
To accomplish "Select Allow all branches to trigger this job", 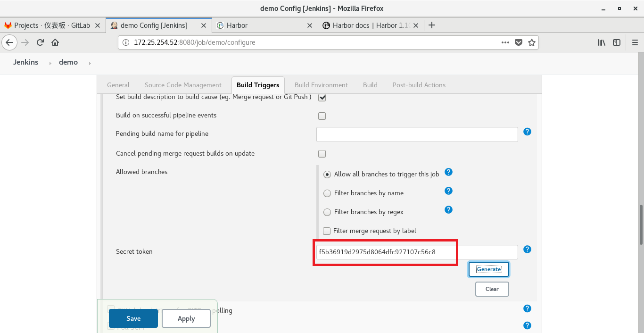I will point(327,175).
